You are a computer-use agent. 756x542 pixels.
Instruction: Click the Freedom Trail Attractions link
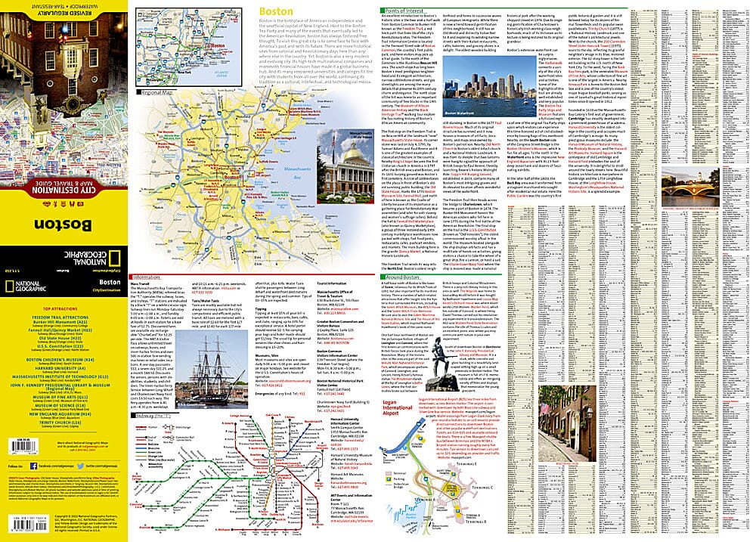(60, 316)
